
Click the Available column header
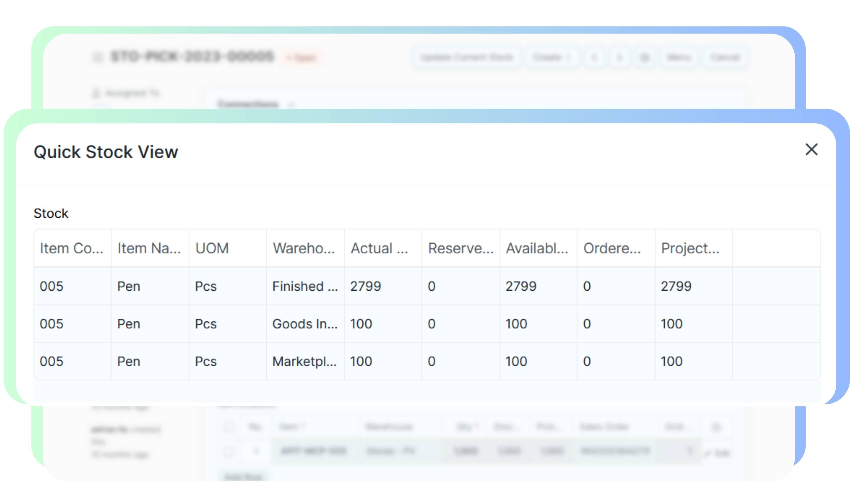[x=537, y=248]
